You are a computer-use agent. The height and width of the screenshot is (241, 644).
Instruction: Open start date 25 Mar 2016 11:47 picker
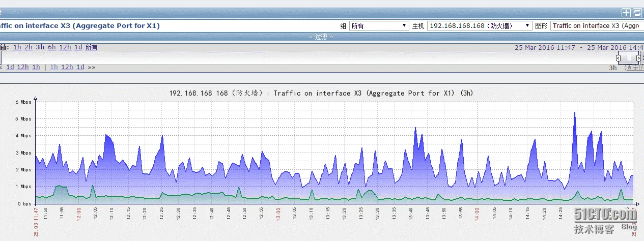[x=545, y=47]
